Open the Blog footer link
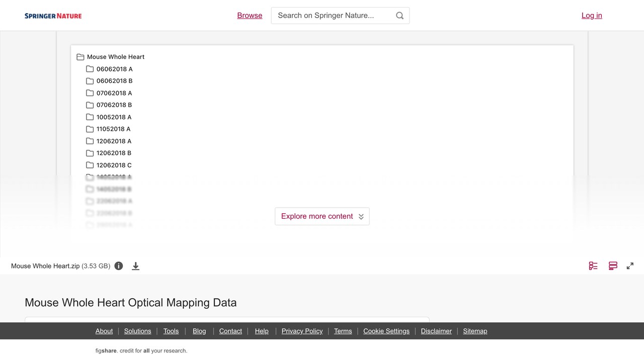This screenshot has width=644, height=362. coord(199,331)
